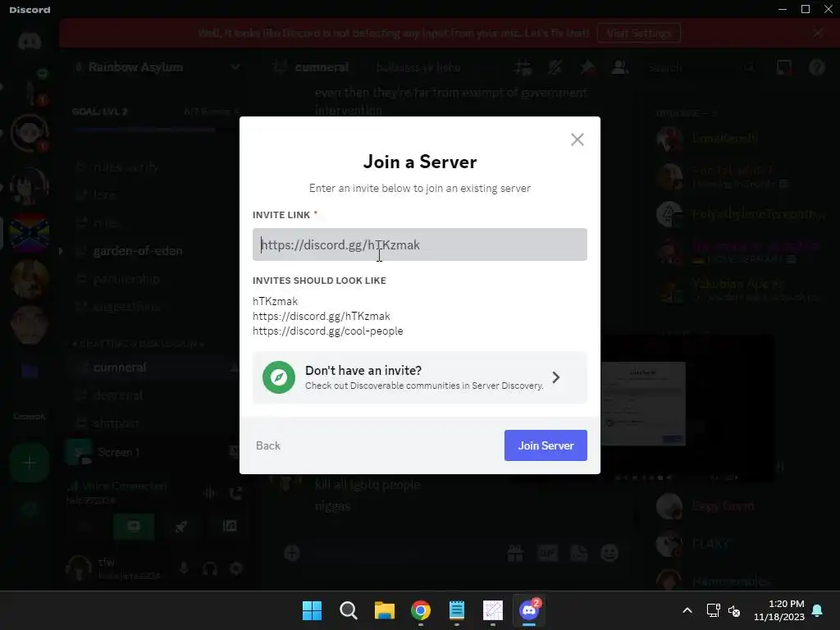Click Visit Settings in the mic warning banner
The image size is (840, 630).
point(638,33)
